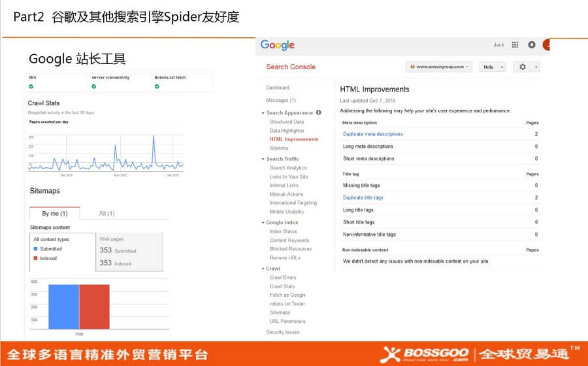Open Security Issues
Image resolution: width=588 pixels, height=366 pixels.
(x=283, y=332)
